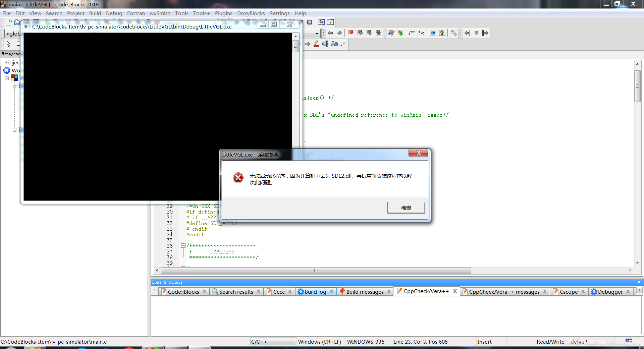Click the round jump marker dot icon

pos(476,33)
